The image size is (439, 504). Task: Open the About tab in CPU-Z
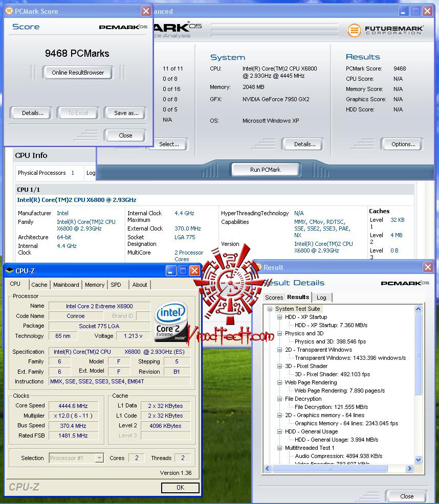click(x=139, y=285)
